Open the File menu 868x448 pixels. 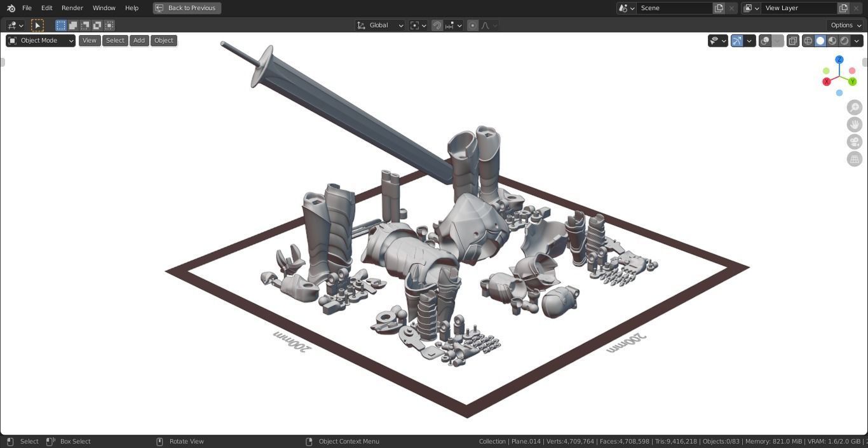pyautogui.click(x=27, y=8)
